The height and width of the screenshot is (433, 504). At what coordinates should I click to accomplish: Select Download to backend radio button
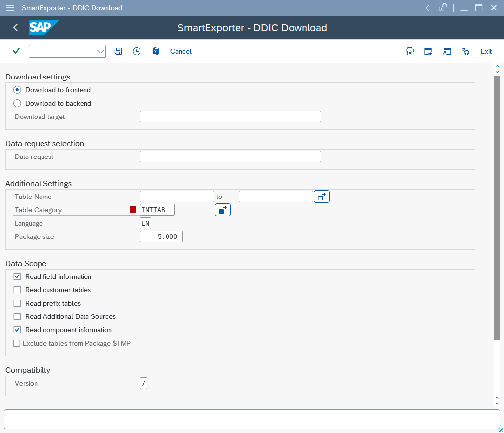pyautogui.click(x=17, y=103)
